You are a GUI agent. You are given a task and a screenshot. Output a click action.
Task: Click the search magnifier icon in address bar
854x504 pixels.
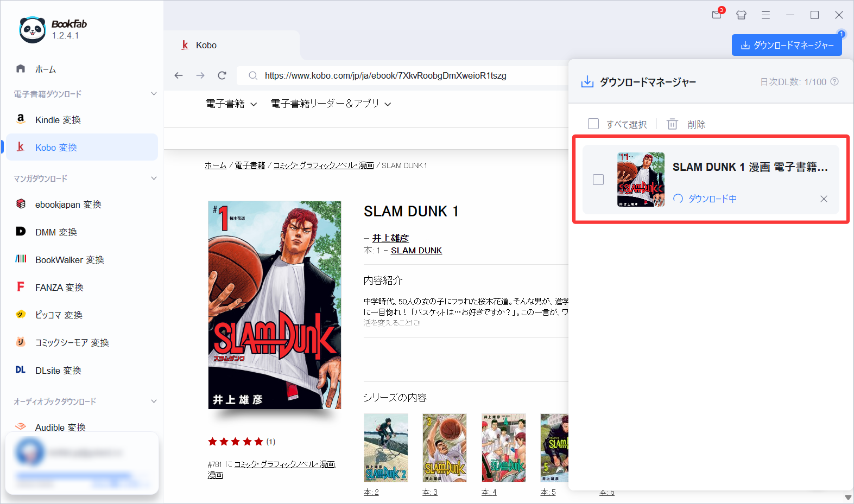pyautogui.click(x=253, y=75)
